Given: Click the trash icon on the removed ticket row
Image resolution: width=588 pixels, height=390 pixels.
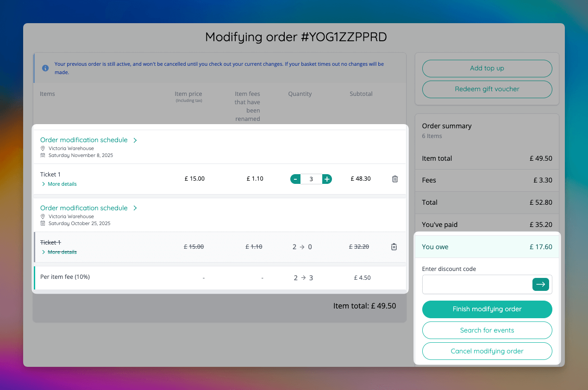Looking at the screenshot, I should click(x=394, y=247).
